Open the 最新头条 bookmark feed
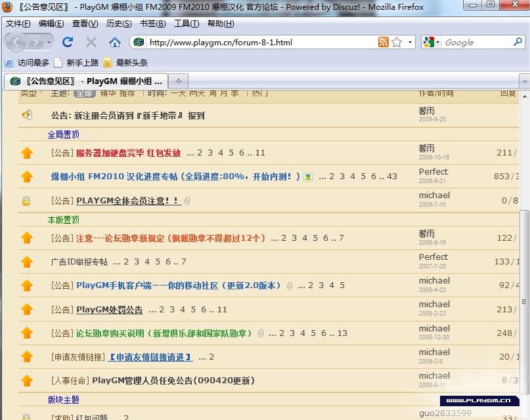The width and height of the screenshot is (530, 420). [131, 62]
